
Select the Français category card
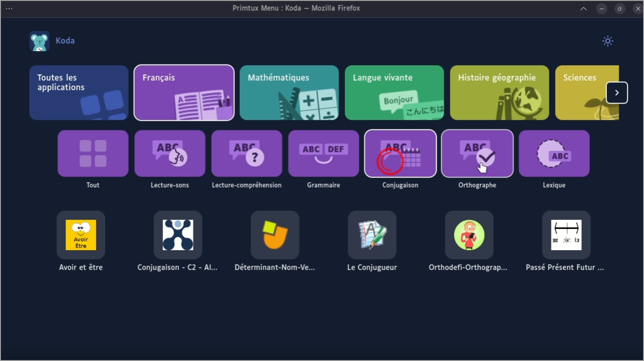tap(184, 93)
